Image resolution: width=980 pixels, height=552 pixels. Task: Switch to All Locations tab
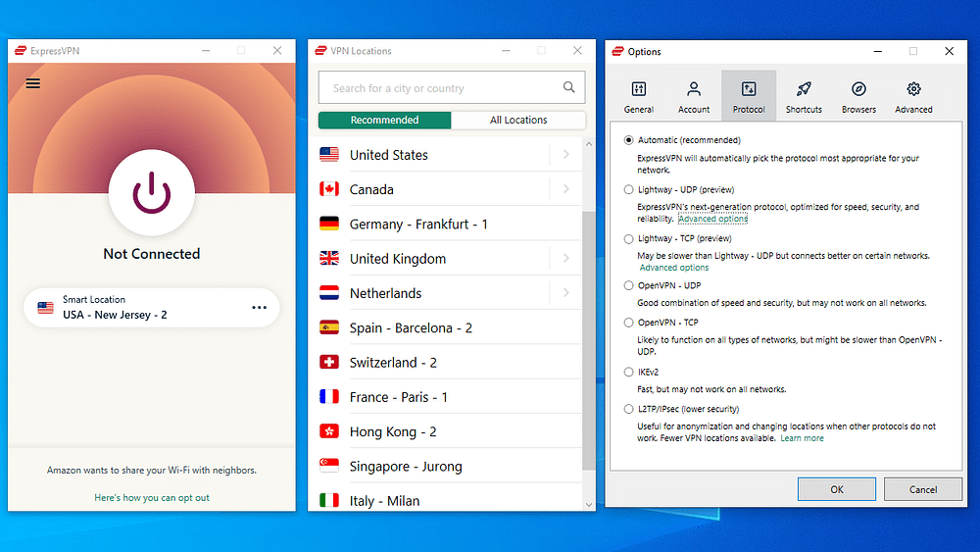click(518, 120)
